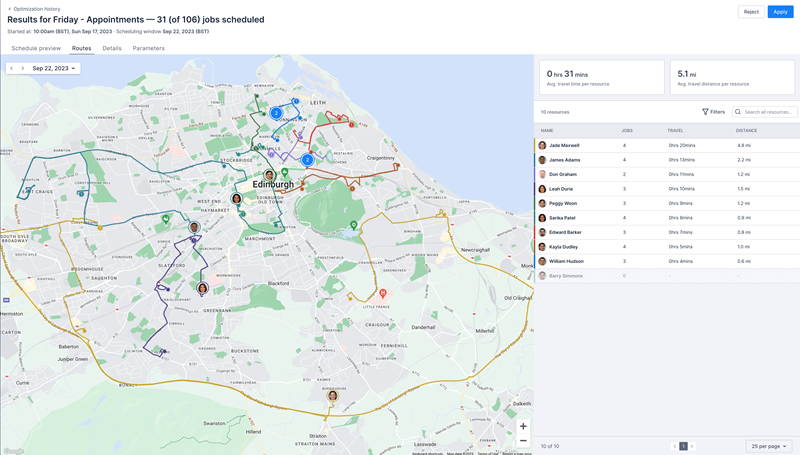Go to previous day using left arrow
This screenshot has height=455, width=800.
point(11,69)
